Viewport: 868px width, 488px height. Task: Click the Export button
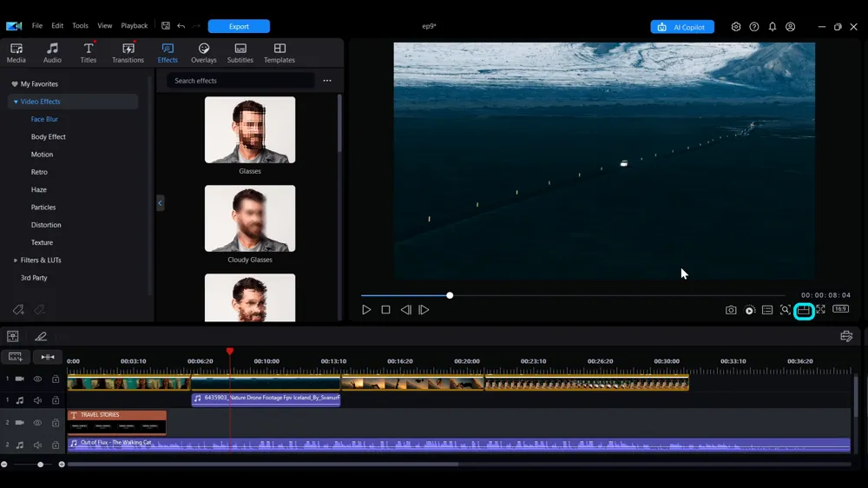tap(239, 26)
